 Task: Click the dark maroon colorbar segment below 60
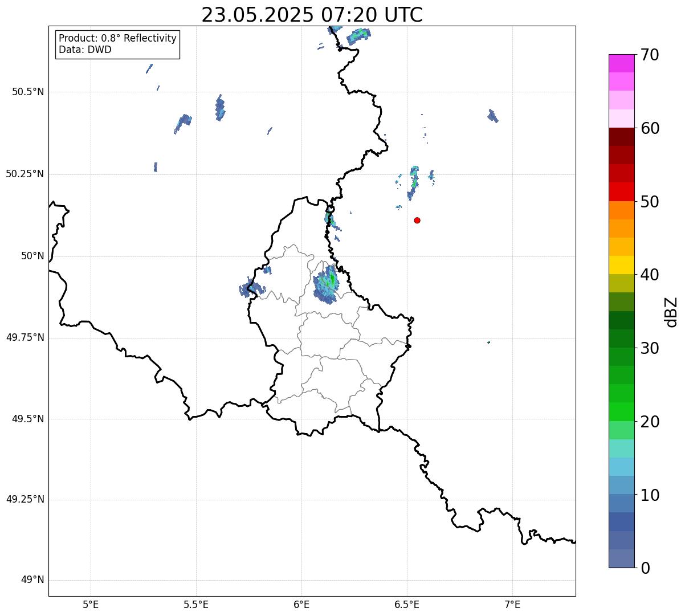pyautogui.click(x=621, y=137)
